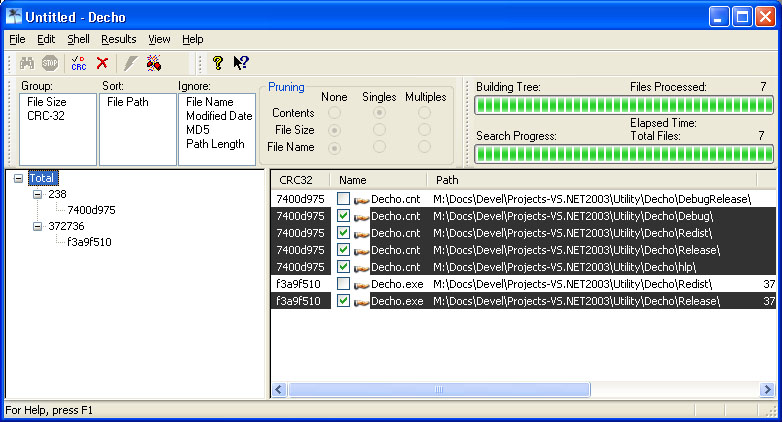Open the Help menu
This screenshot has width=782, height=422.
[x=193, y=39]
